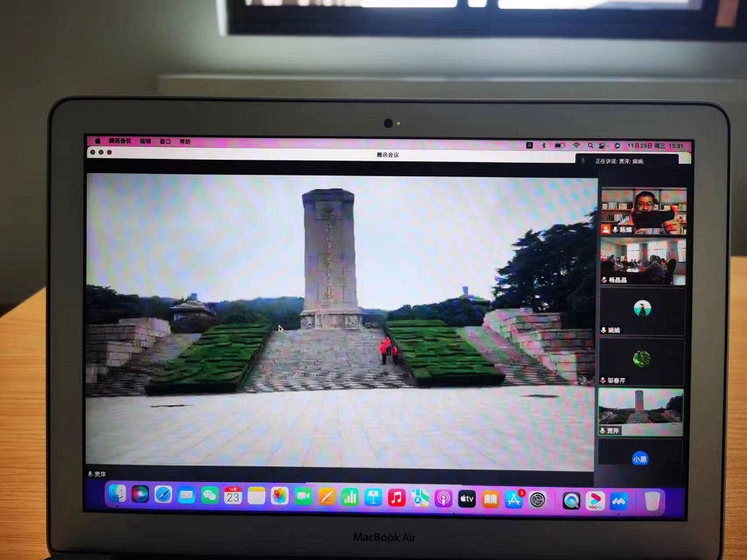The width and height of the screenshot is (747, 560).
Task: Open the Calendar icon showing 23
Action: coord(233,496)
